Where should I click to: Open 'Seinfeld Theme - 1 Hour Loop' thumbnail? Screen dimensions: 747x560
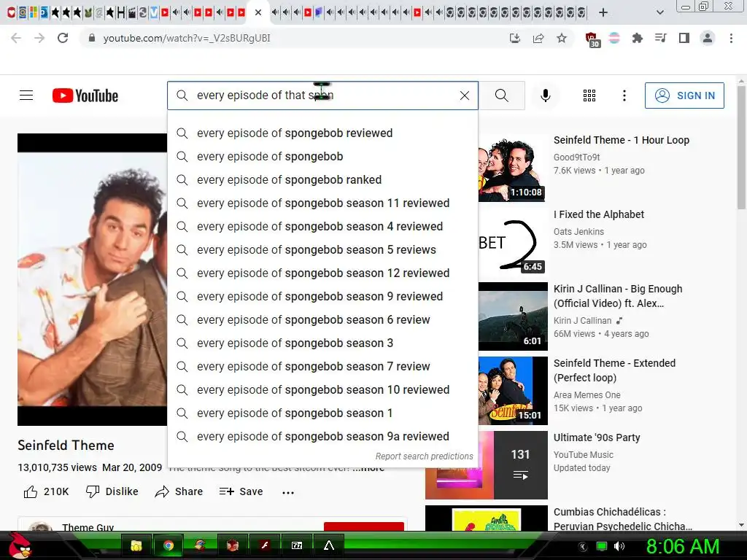513,168
